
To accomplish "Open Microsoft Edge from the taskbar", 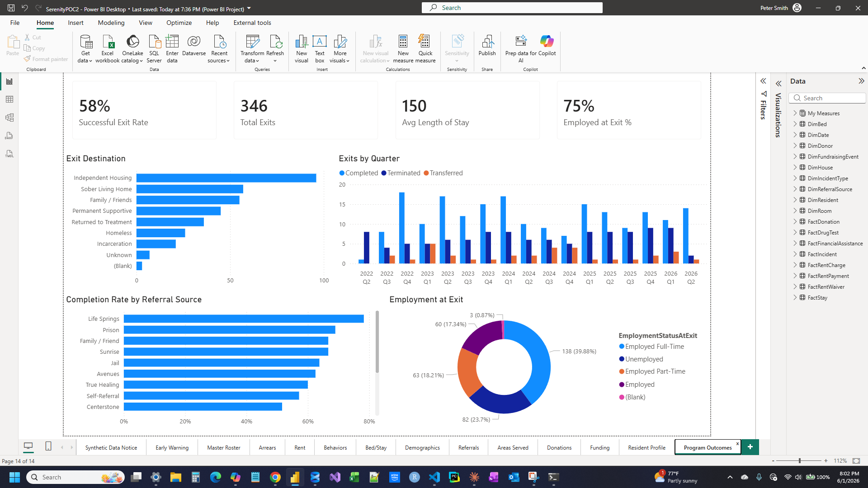I will [216, 477].
